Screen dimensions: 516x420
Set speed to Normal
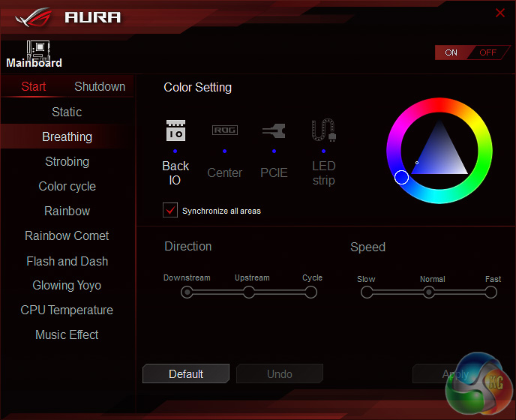[428, 292]
